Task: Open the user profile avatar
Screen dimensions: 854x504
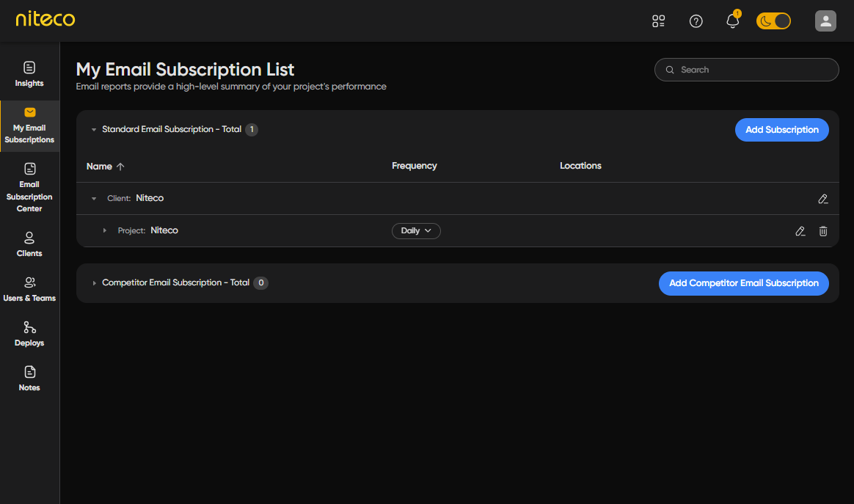Action: coord(825,21)
